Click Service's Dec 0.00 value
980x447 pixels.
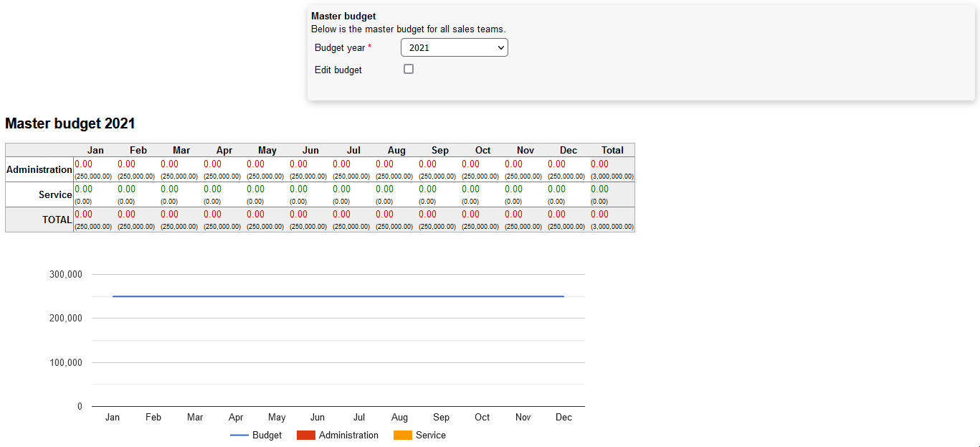557,189
